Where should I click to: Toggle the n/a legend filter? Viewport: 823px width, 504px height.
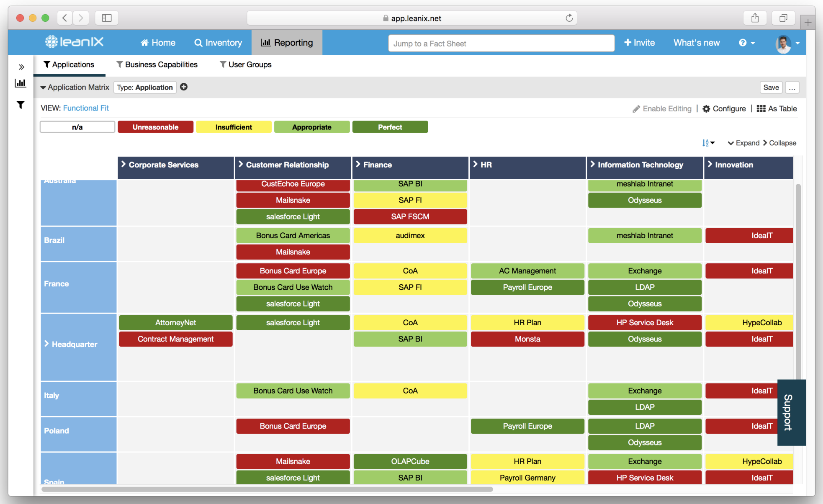77,126
